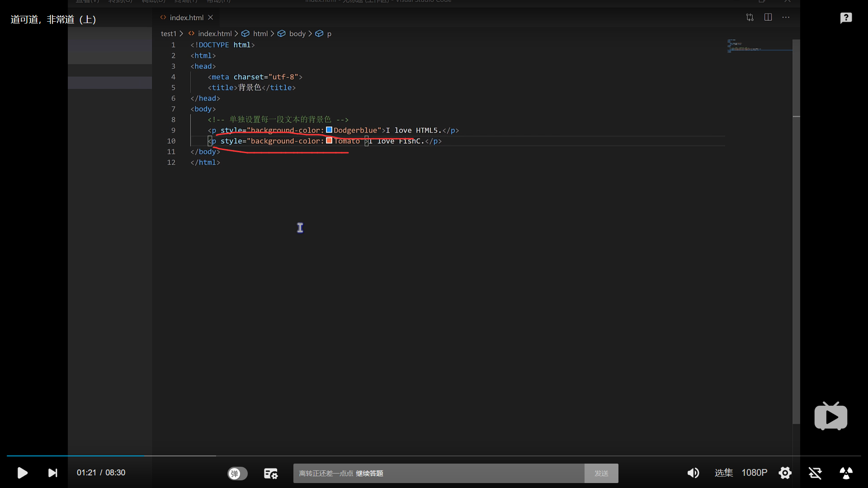The height and width of the screenshot is (488, 868).
Task: Click the help question mark icon
Action: pos(846,18)
